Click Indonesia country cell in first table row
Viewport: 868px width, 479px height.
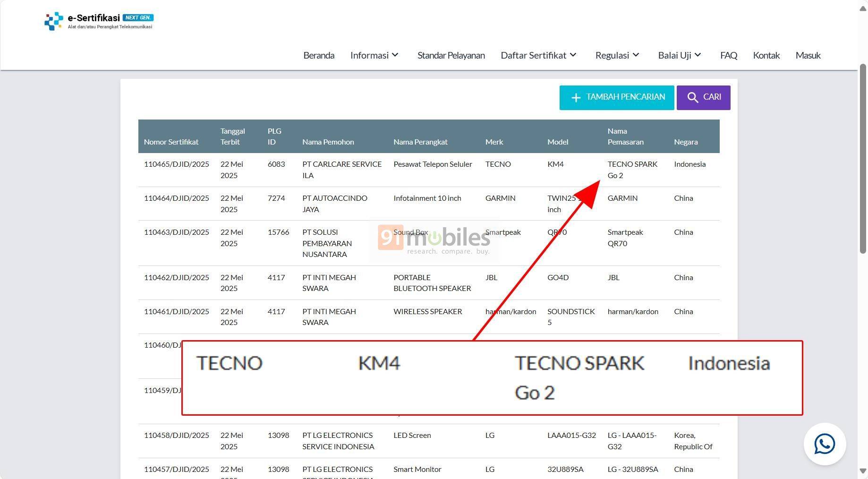689,164
